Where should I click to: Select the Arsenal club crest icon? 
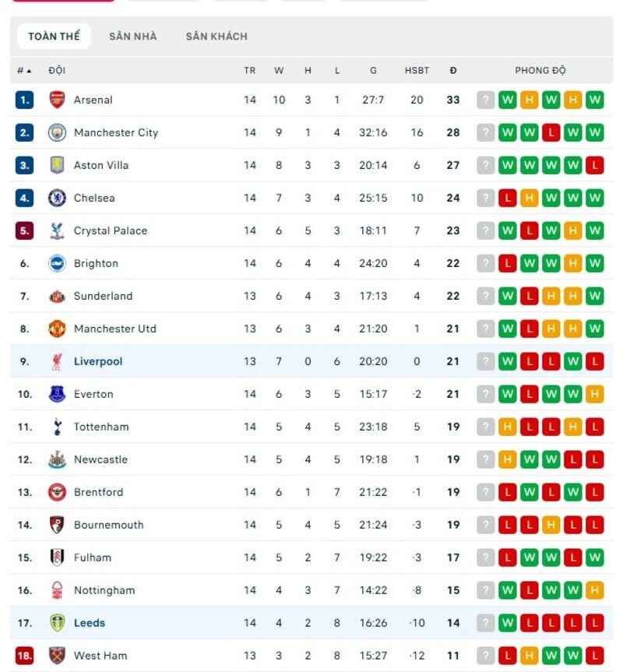[55, 100]
